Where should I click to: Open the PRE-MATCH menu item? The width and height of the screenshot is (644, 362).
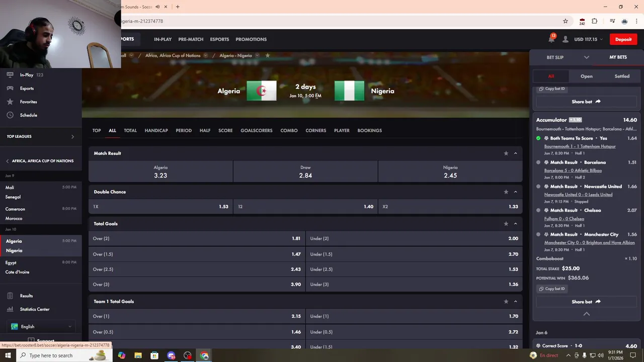coord(191,39)
